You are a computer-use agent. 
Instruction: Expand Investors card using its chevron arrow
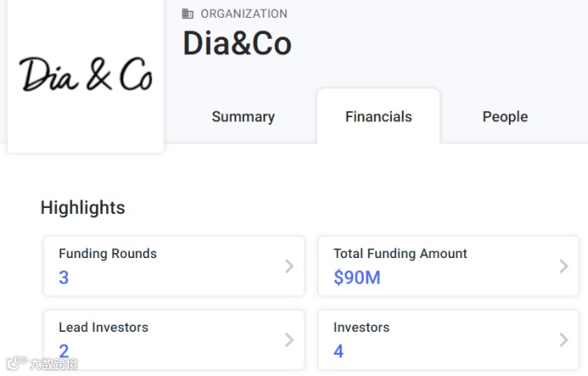(563, 340)
